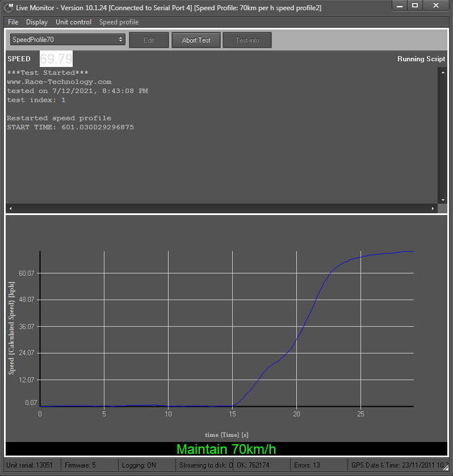
Task: Open the File menu
Action: [13, 22]
